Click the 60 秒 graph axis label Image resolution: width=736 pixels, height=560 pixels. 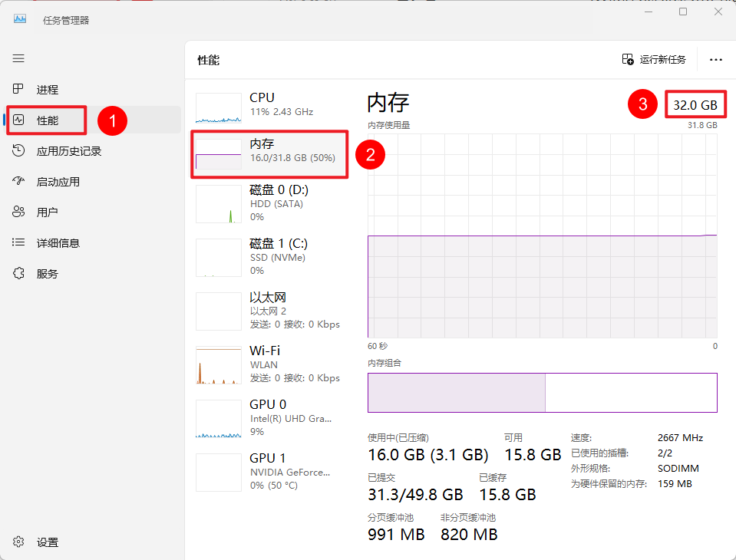click(378, 346)
